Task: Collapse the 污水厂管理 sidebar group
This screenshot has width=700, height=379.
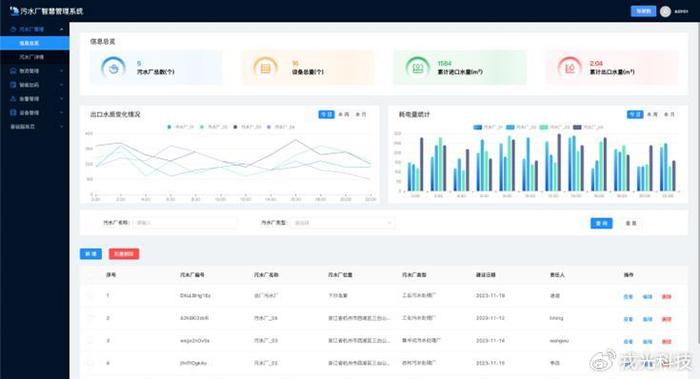Action: (61, 29)
